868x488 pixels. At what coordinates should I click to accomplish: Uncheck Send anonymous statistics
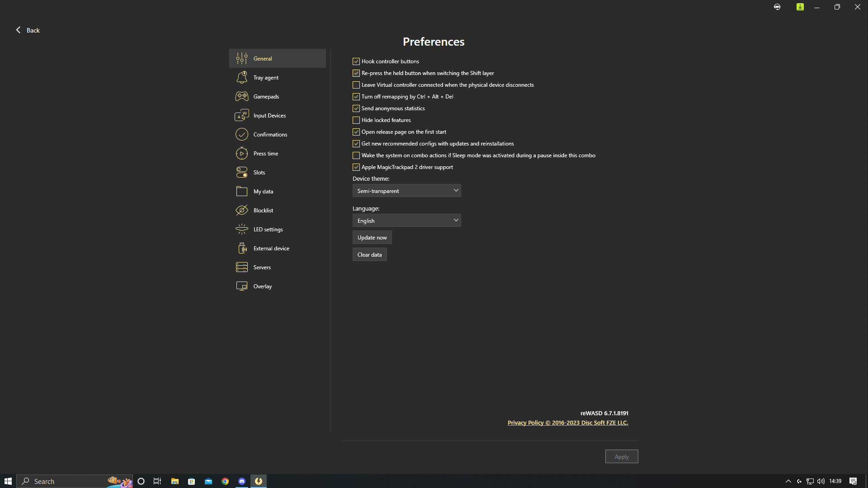pyautogui.click(x=356, y=108)
